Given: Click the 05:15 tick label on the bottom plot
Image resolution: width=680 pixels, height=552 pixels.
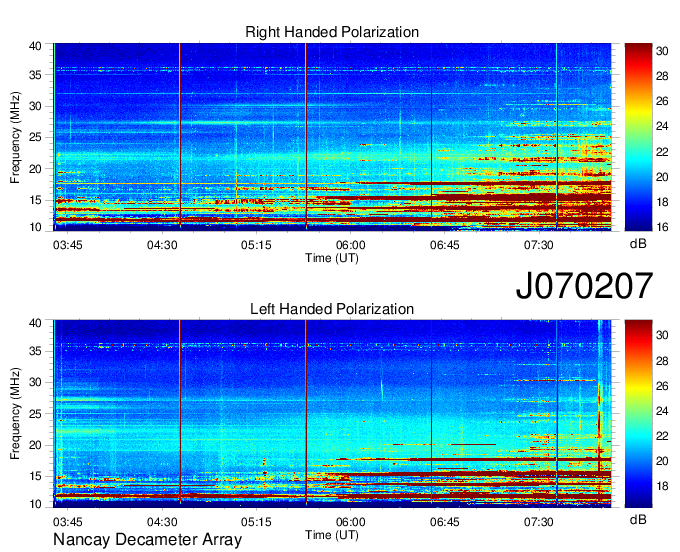Looking at the screenshot, I should click(x=256, y=522).
